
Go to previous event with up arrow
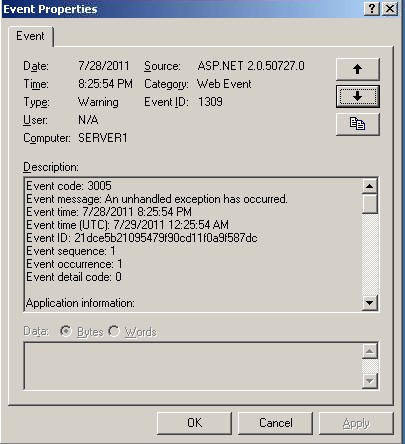(358, 69)
